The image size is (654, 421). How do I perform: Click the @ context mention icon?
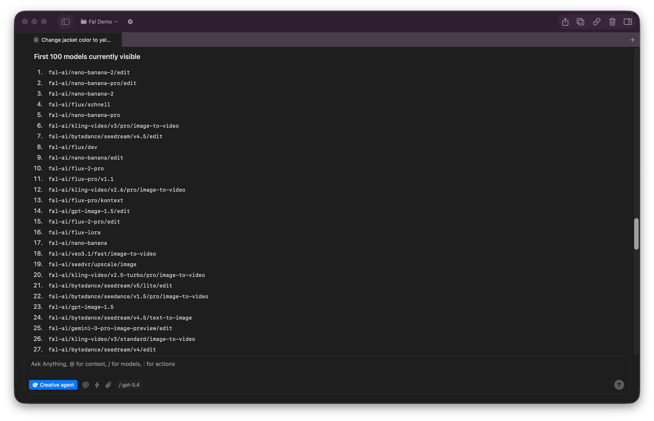(86, 385)
